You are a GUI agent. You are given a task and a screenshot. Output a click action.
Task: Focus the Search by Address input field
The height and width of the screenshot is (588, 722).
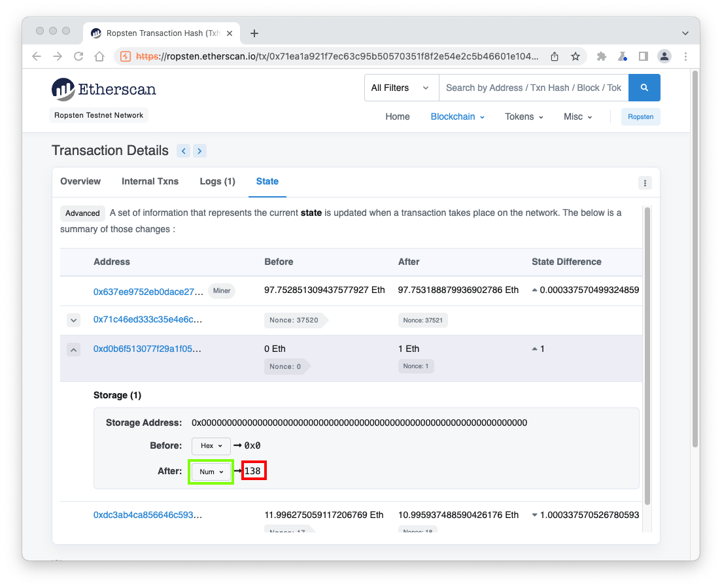pos(534,88)
